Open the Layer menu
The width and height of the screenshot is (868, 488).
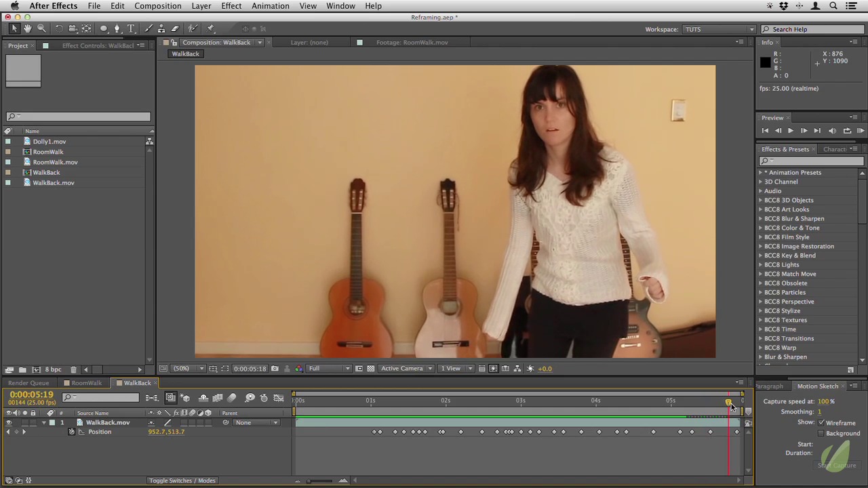pyautogui.click(x=201, y=6)
